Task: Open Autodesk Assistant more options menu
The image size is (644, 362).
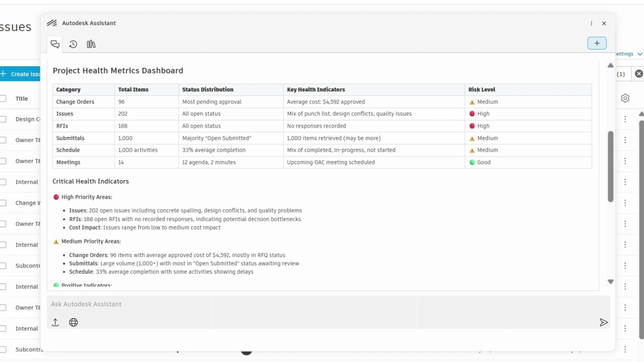Action: [x=591, y=23]
